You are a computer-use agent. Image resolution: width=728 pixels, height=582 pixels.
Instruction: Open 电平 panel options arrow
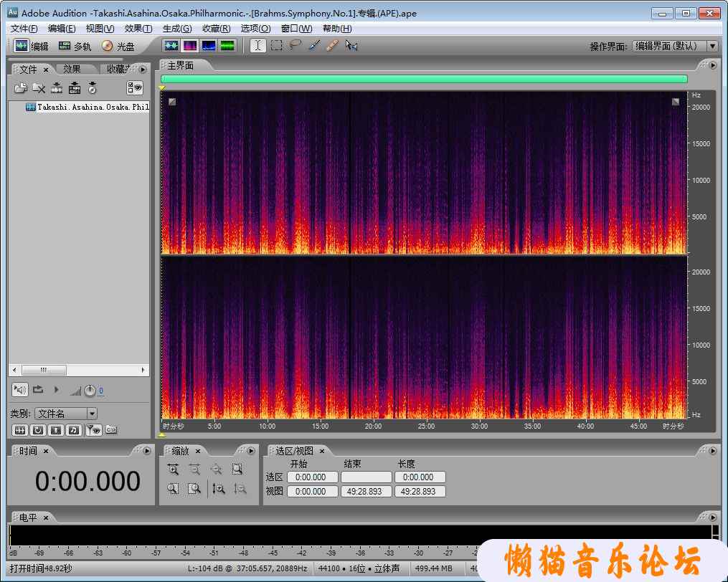pos(713,517)
